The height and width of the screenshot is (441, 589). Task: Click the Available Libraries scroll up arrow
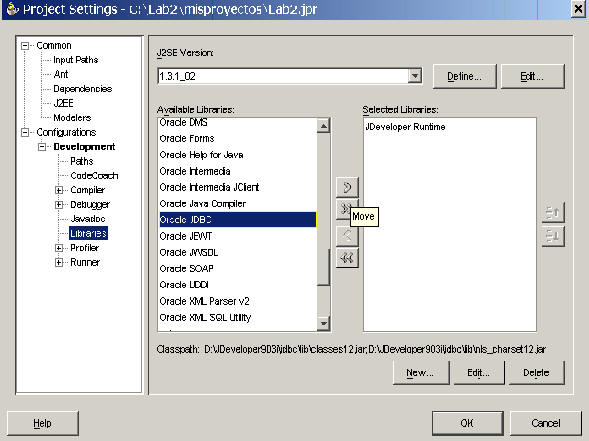click(x=323, y=125)
